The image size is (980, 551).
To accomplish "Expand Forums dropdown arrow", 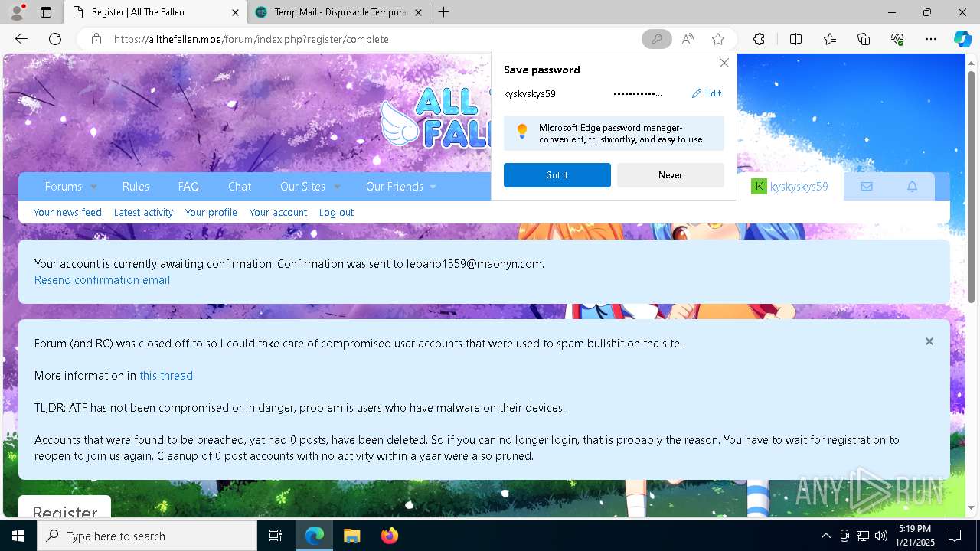I will coord(94,187).
